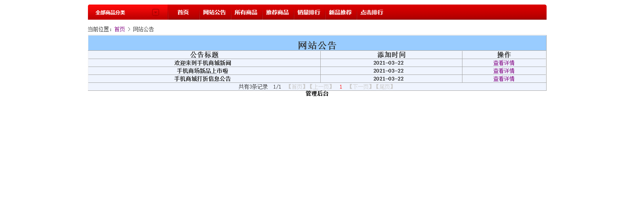Select the 欢迎来到手机商城新闻 title cell
Screen dimensions: 644x205
click(204, 63)
